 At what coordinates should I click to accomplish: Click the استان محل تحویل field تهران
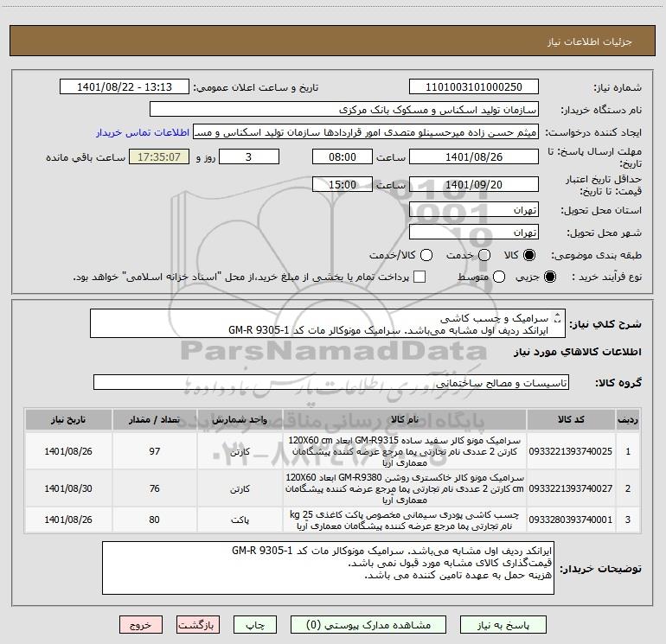[x=474, y=210]
